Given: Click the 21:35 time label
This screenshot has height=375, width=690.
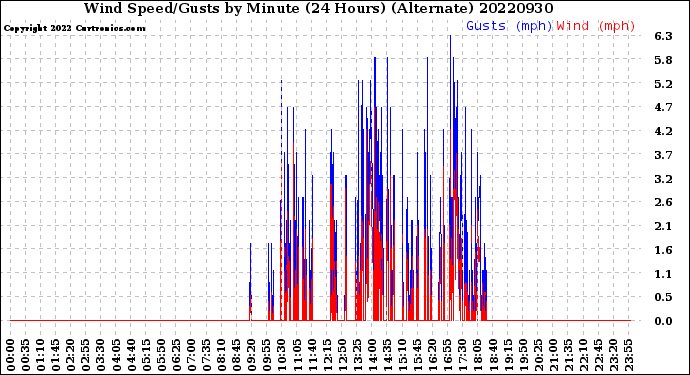Looking at the screenshot, I should pos(567,355).
